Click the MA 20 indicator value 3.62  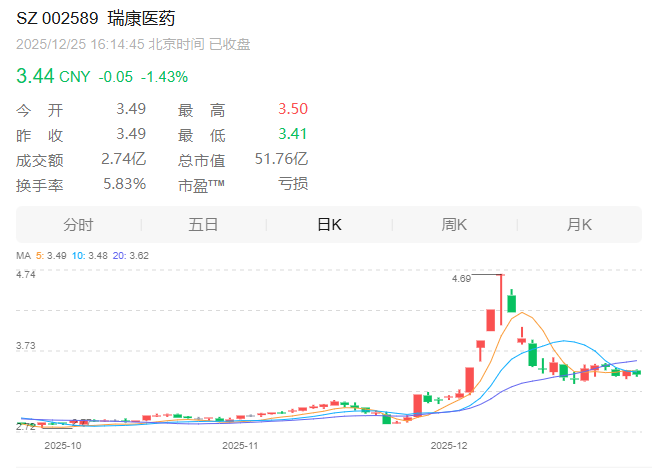click(x=138, y=256)
